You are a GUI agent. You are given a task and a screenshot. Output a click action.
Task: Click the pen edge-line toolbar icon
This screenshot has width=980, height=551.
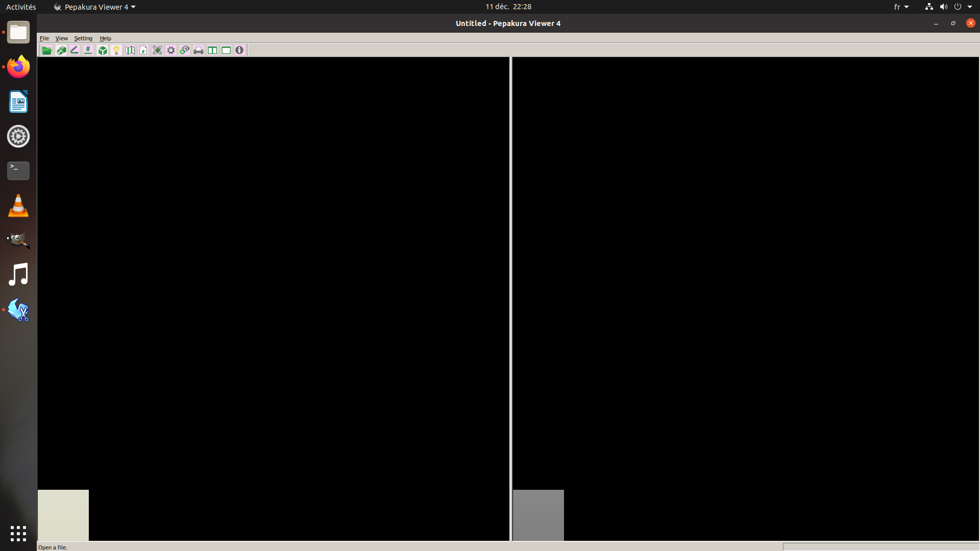pyautogui.click(x=75, y=50)
